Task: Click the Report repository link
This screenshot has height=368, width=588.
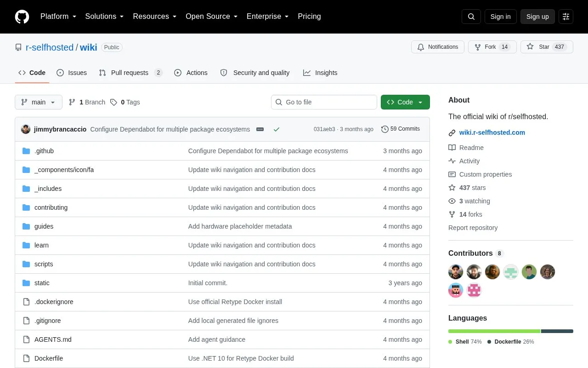Action: coord(473,228)
